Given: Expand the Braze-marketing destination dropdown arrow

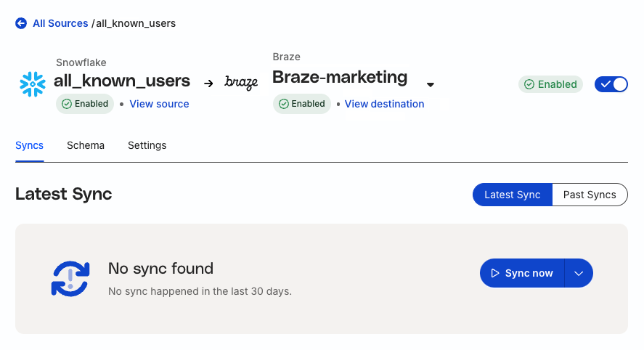Looking at the screenshot, I should coord(430,85).
